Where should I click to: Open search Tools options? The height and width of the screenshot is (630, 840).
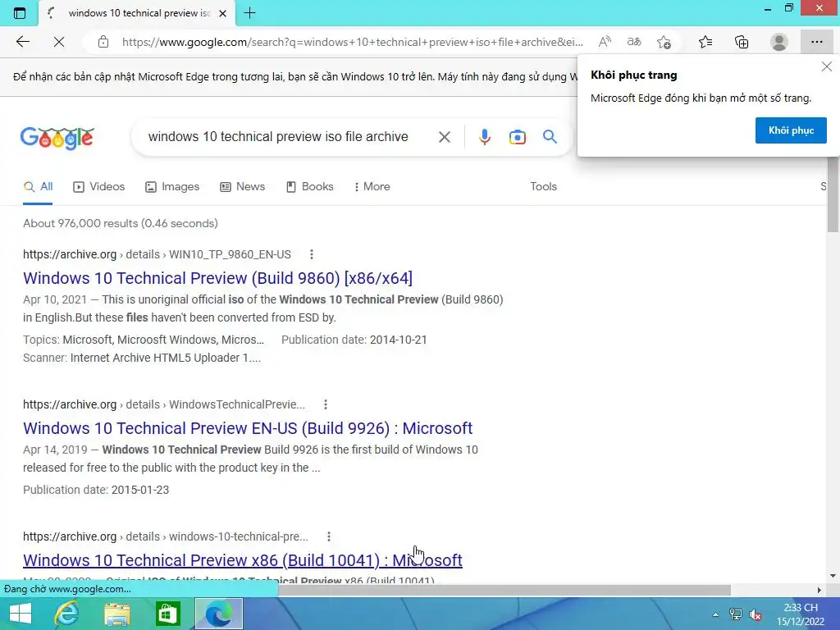[543, 186]
